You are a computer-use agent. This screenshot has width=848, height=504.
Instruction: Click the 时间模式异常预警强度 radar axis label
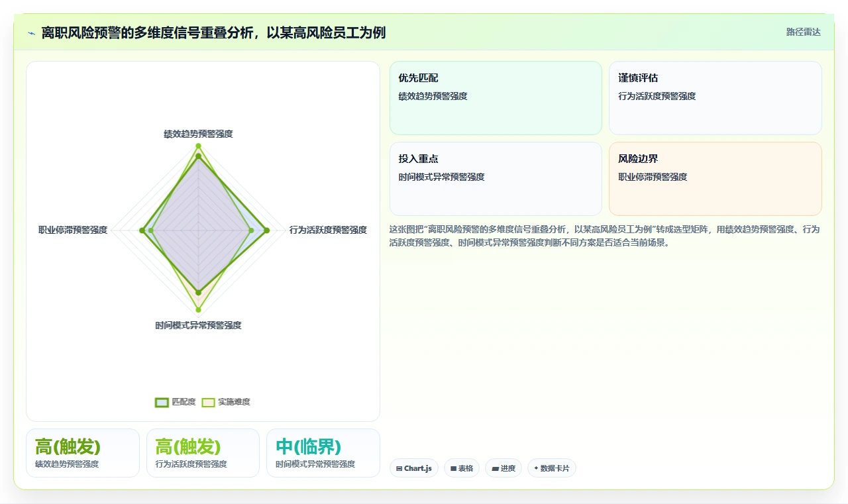(x=198, y=325)
